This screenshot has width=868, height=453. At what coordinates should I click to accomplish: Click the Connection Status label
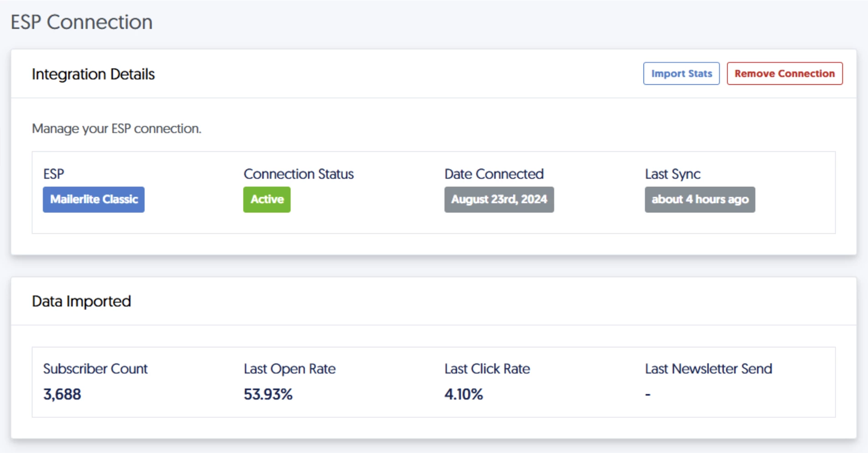[298, 174]
